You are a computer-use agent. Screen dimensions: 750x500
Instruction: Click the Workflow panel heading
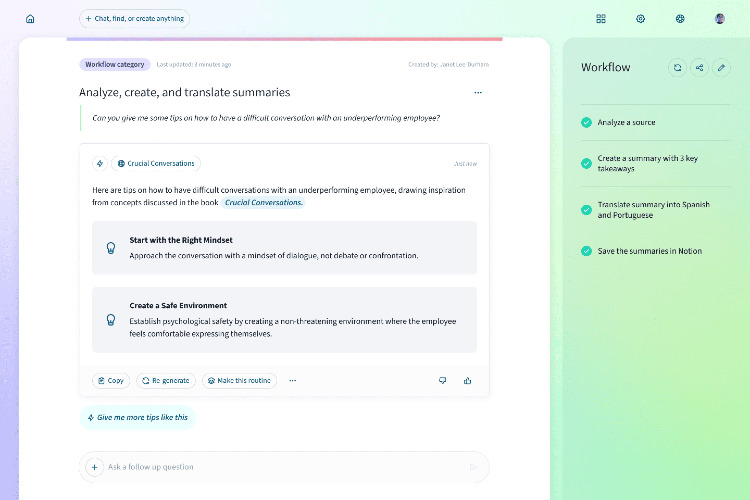point(606,67)
